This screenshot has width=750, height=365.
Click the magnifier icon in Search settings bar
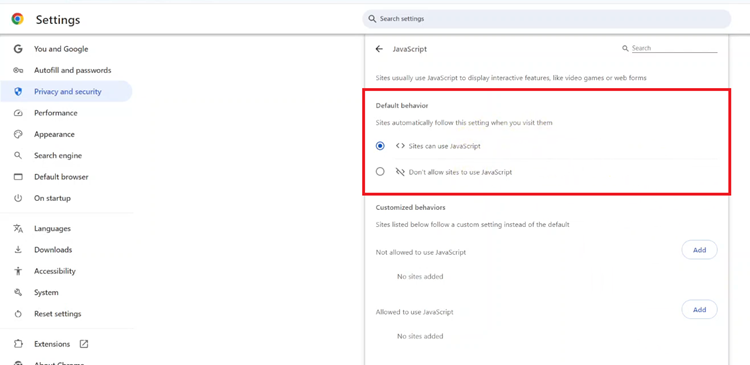372,19
